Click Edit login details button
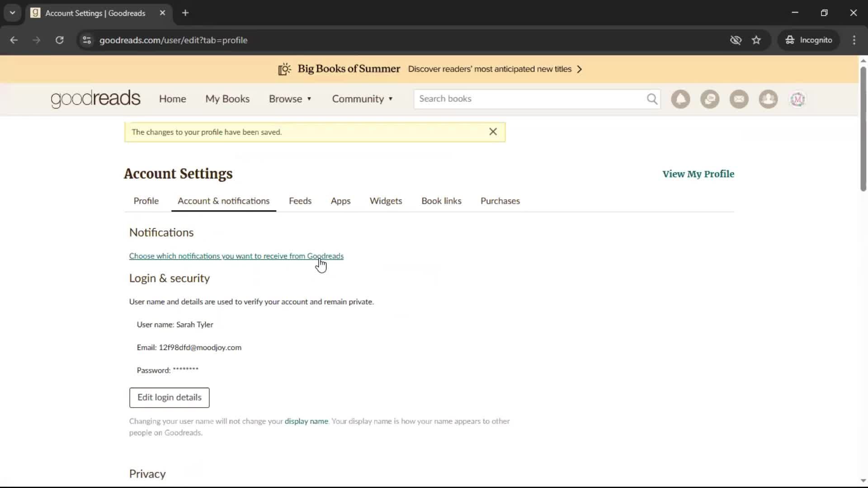Screen dimensions: 868x488 (x=170, y=398)
